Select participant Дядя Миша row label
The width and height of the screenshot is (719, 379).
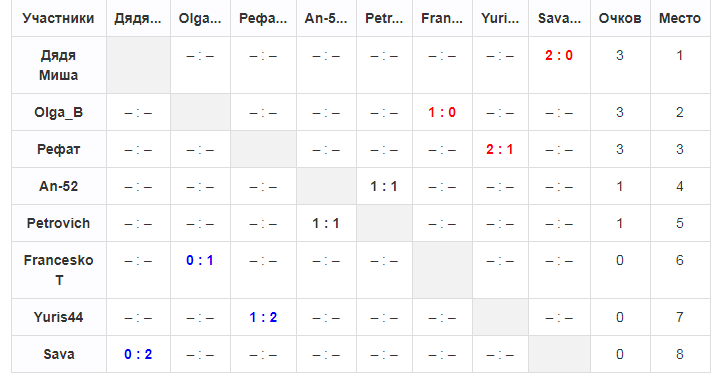click(x=58, y=65)
